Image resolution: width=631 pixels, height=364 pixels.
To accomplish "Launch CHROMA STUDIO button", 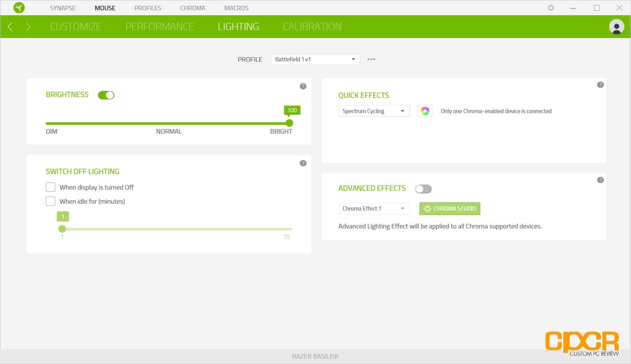I will (x=450, y=208).
